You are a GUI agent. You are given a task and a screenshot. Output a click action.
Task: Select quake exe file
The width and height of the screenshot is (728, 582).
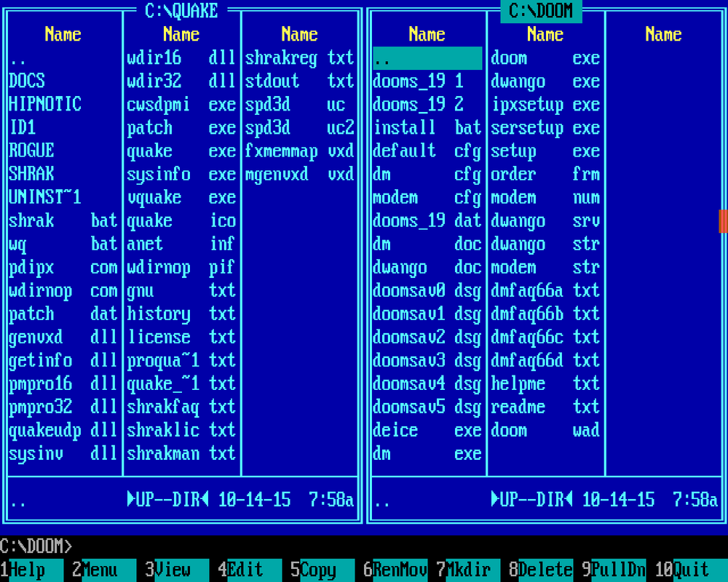(181, 151)
